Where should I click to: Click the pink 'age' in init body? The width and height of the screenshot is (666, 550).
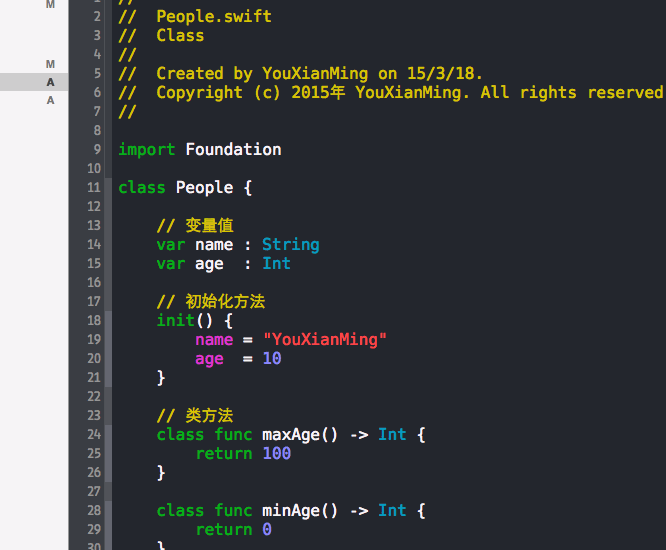[209, 359]
